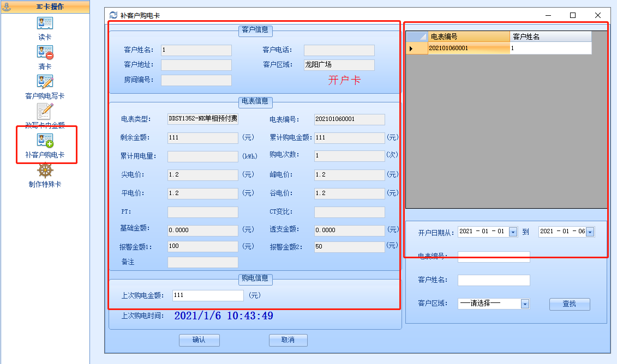The image size is (617, 364).
Task: Click the 查找 search button
Action: coord(569,304)
